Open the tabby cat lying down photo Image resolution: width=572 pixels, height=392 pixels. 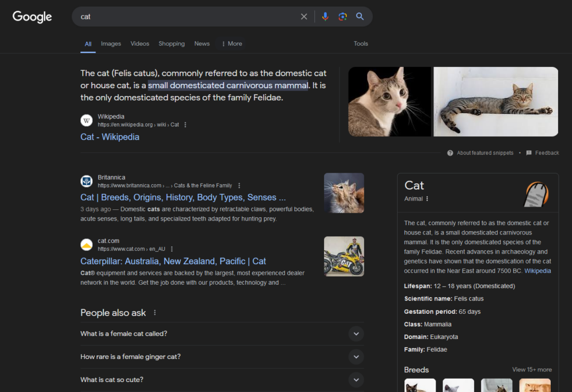click(x=496, y=102)
